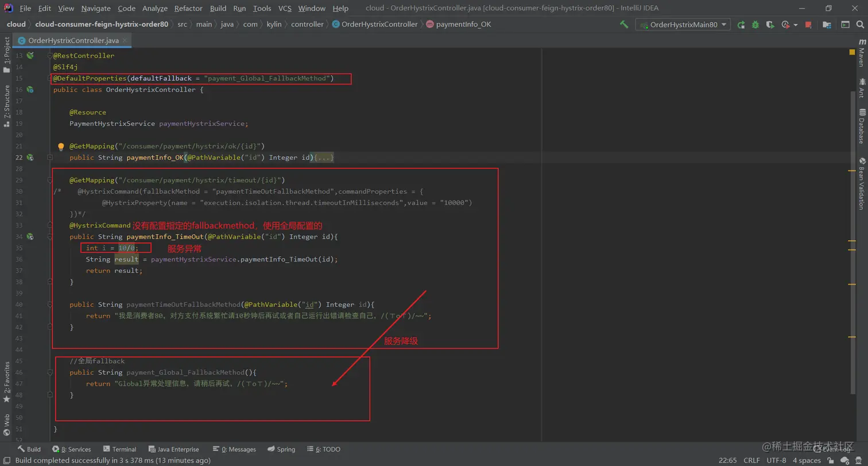Toggle the Maven tool window

pyautogui.click(x=862, y=53)
